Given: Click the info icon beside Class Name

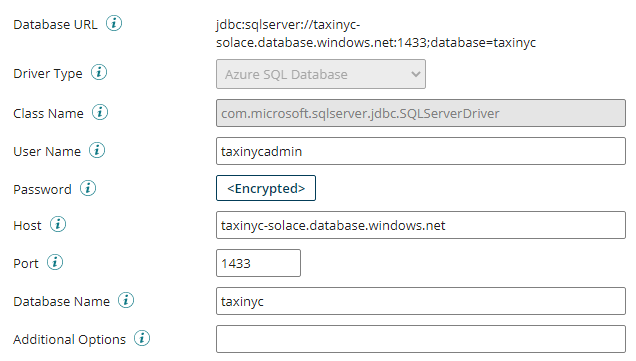Looking at the screenshot, I should pos(100,112).
